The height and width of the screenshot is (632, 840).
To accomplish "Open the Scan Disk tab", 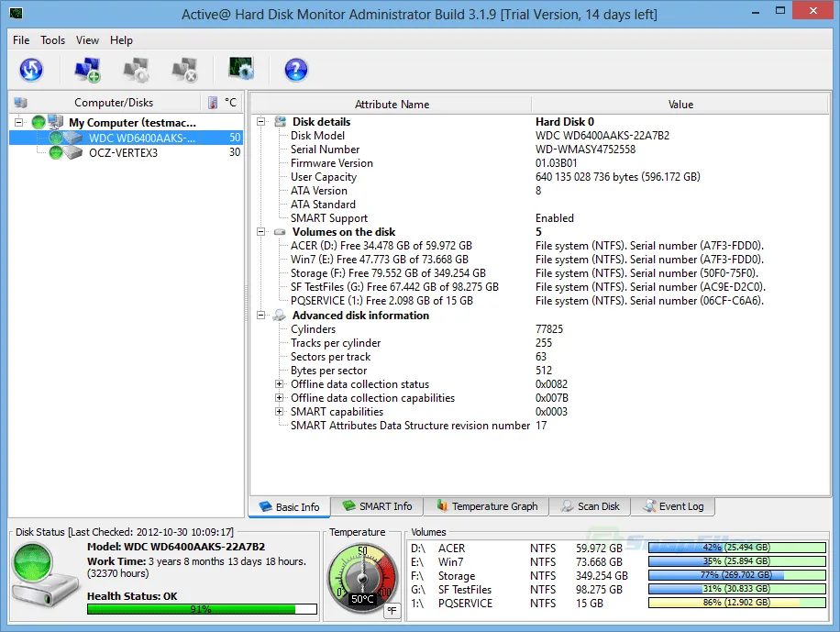I will [x=590, y=506].
